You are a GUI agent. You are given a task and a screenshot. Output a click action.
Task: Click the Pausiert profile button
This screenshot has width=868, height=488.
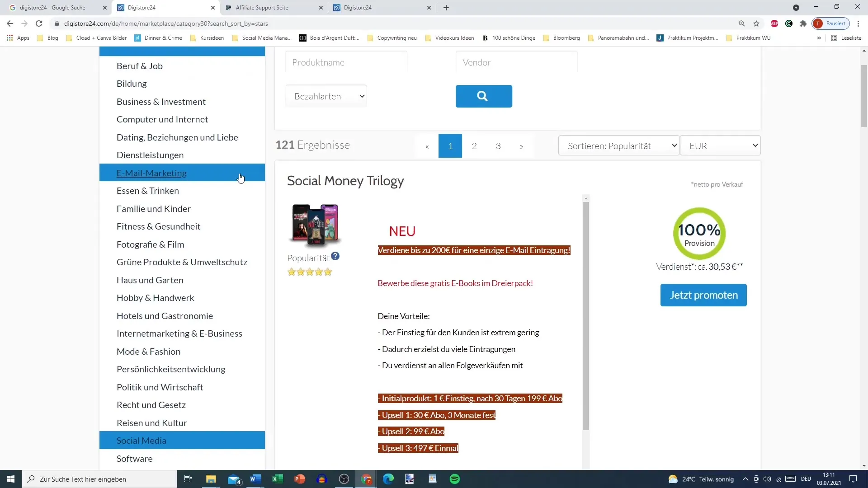tap(831, 23)
